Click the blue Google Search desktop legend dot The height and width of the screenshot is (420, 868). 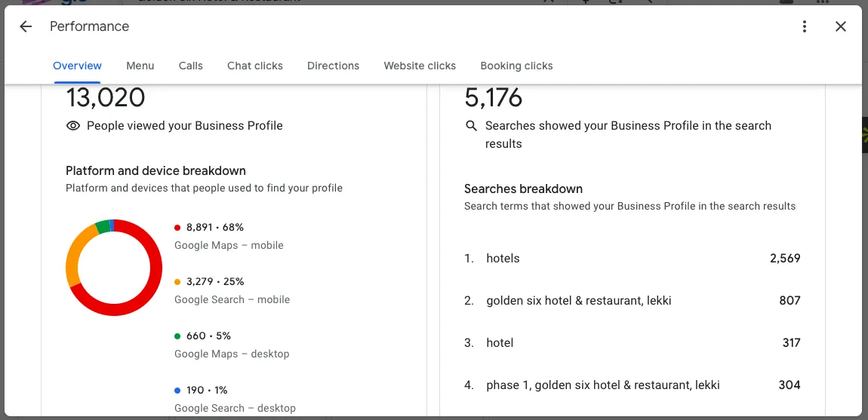[x=177, y=391]
